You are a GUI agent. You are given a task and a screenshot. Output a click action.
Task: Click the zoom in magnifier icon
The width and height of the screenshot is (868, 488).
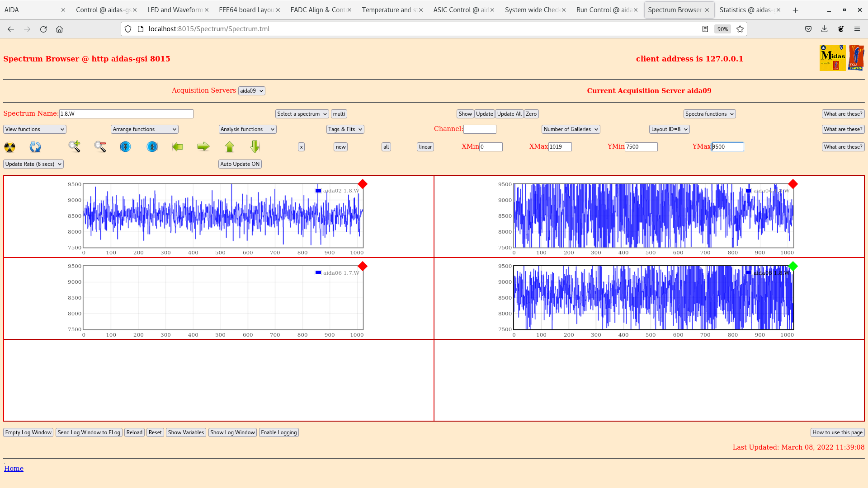coord(75,146)
